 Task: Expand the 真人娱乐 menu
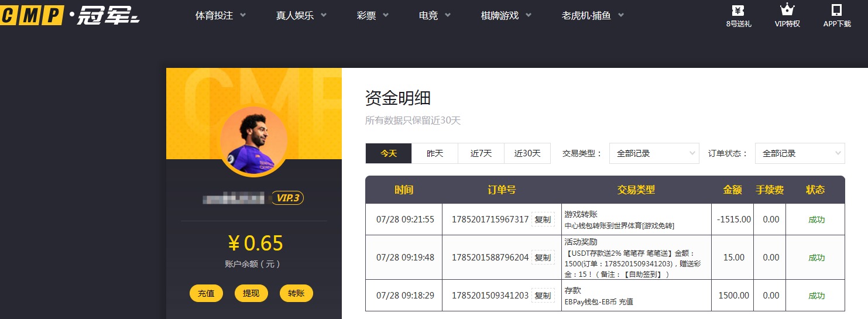pyautogui.click(x=301, y=16)
